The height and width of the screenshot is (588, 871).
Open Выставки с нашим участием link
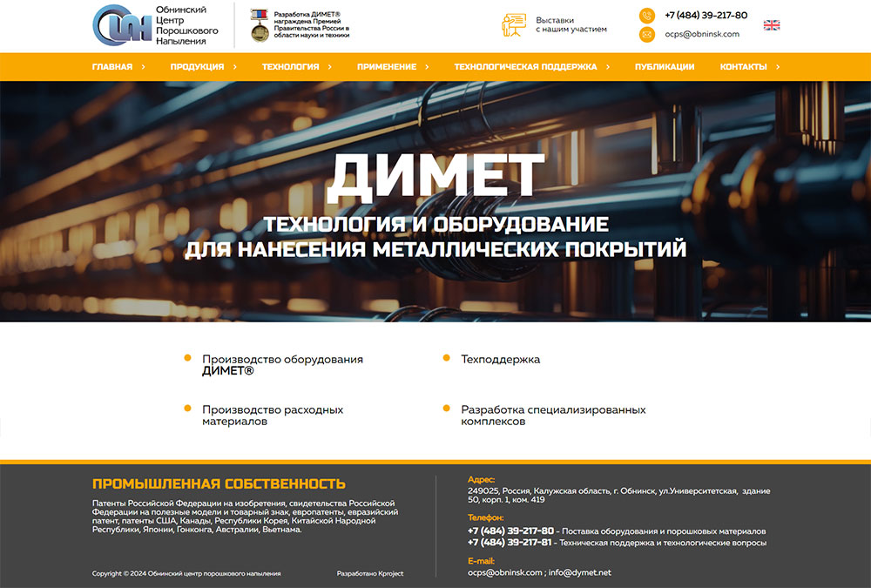point(571,25)
